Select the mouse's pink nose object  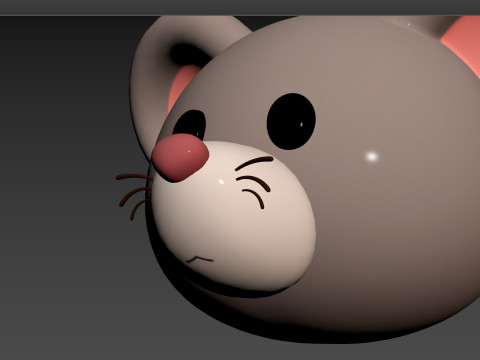(x=180, y=157)
